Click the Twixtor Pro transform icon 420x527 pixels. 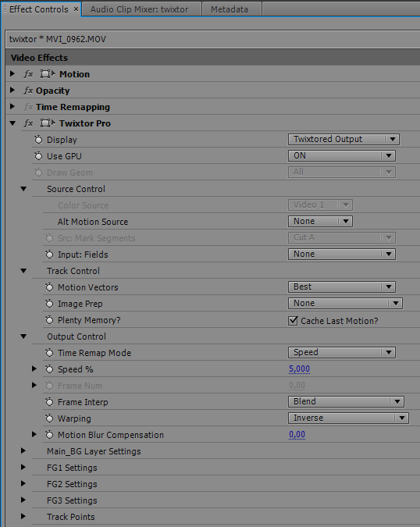(x=48, y=123)
